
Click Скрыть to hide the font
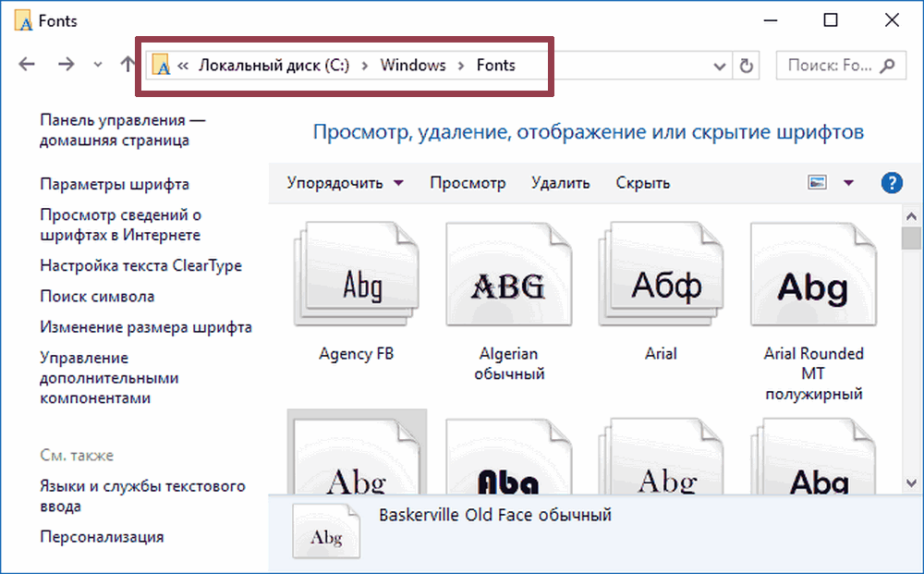point(642,183)
